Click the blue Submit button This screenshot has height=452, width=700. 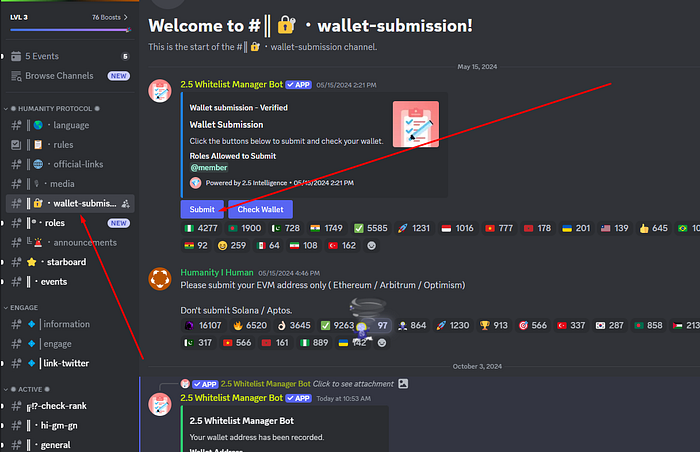[202, 209]
